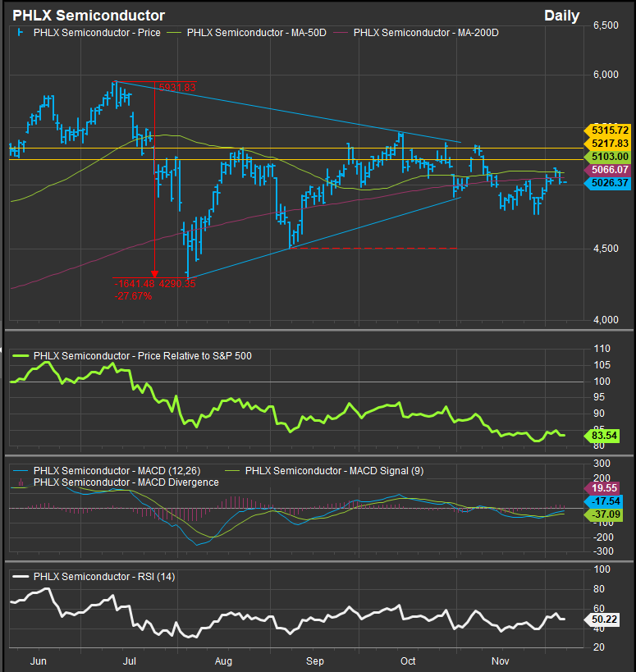The width and height of the screenshot is (636, 672).
Task: Click the red 4290.35 low annotation
Action: pyautogui.click(x=177, y=284)
